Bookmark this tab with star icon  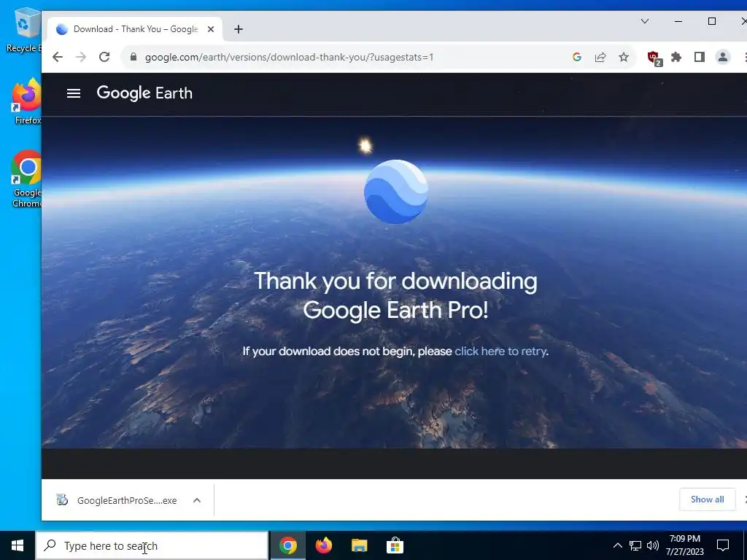tap(624, 57)
